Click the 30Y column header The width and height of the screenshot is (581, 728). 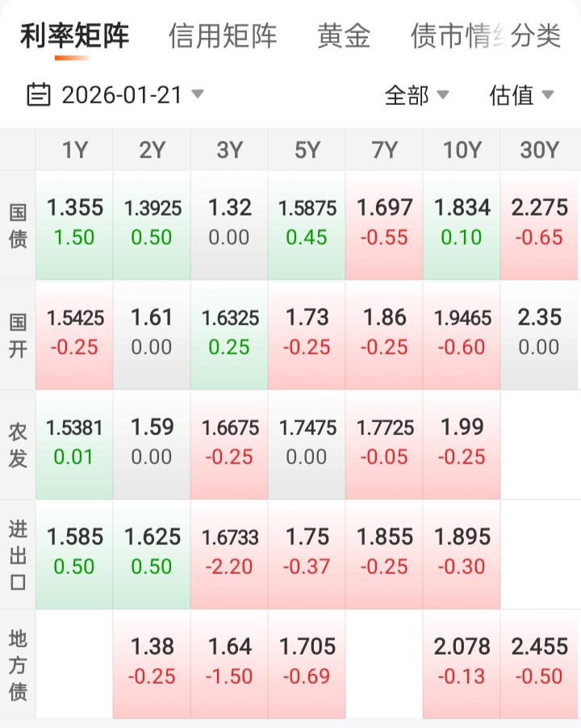pos(539,150)
